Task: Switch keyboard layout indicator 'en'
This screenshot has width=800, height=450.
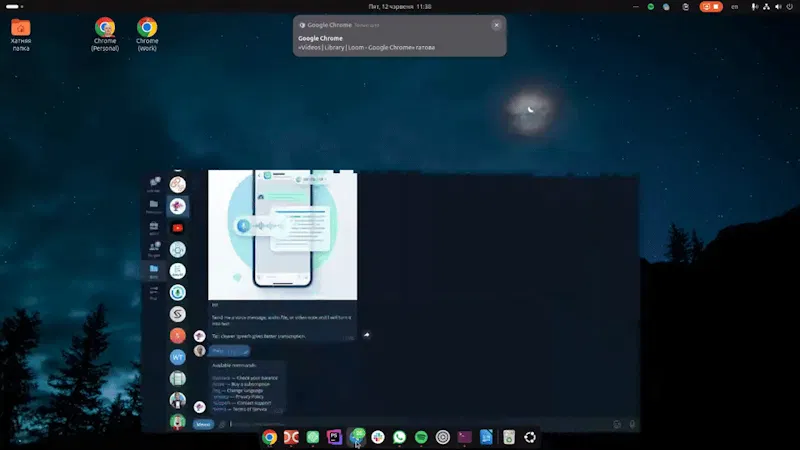Action: (x=735, y=7)
